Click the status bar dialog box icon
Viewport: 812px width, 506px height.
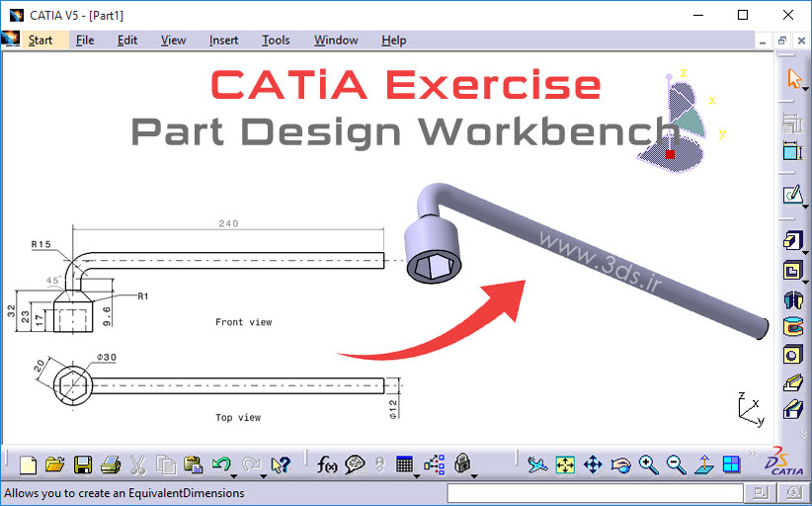760,492
